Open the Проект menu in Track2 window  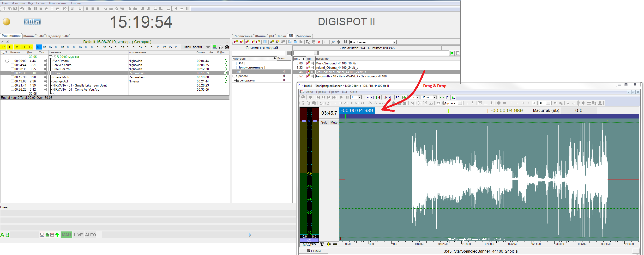333,92
